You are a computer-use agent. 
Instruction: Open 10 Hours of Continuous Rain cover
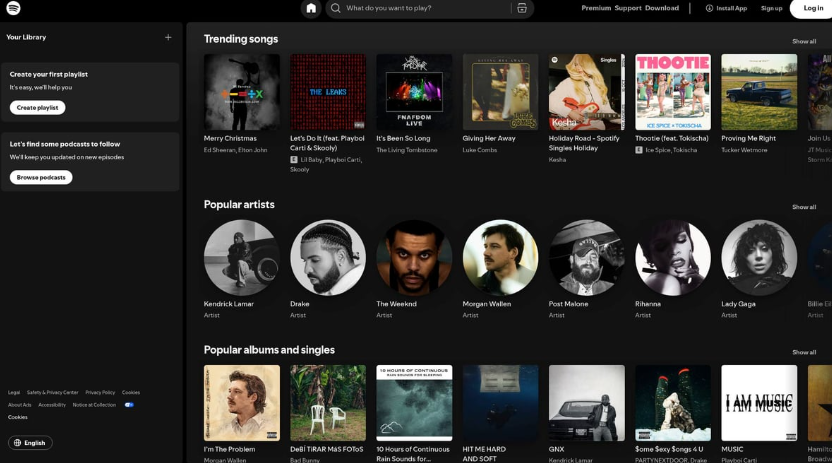click(x=414, y=403)
